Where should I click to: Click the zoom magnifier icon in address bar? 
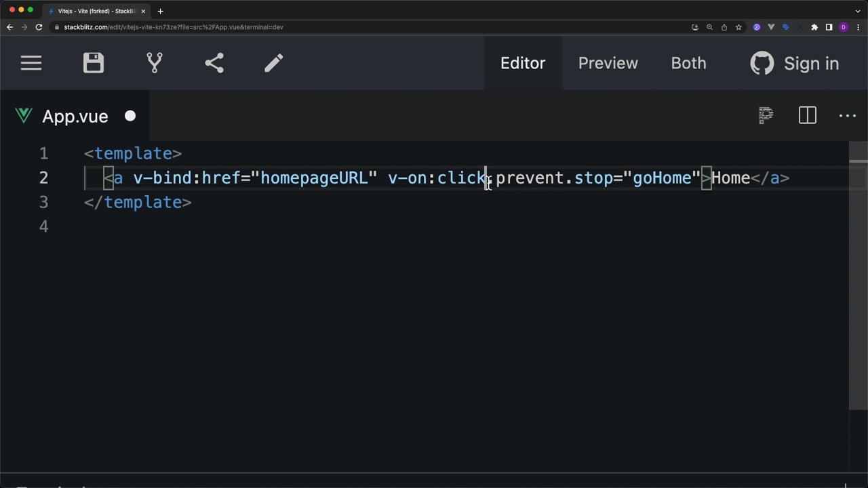[x=709, y=27]
